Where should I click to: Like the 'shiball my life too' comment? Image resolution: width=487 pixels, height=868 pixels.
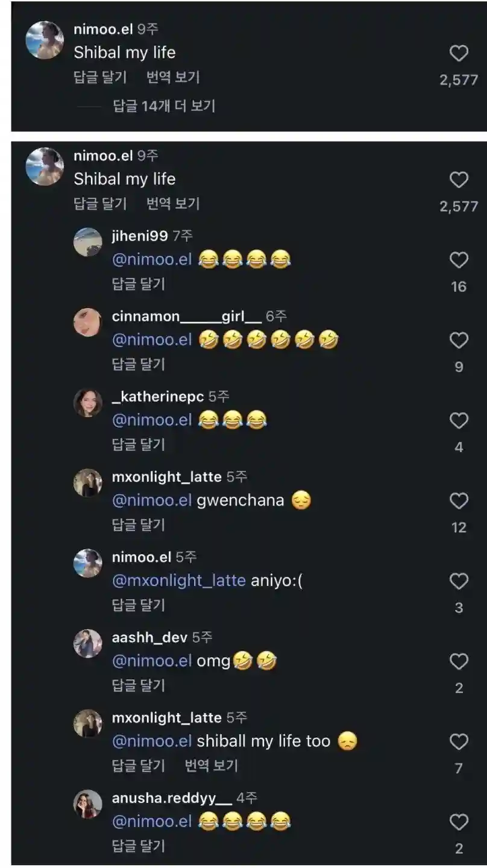point(459,741)
